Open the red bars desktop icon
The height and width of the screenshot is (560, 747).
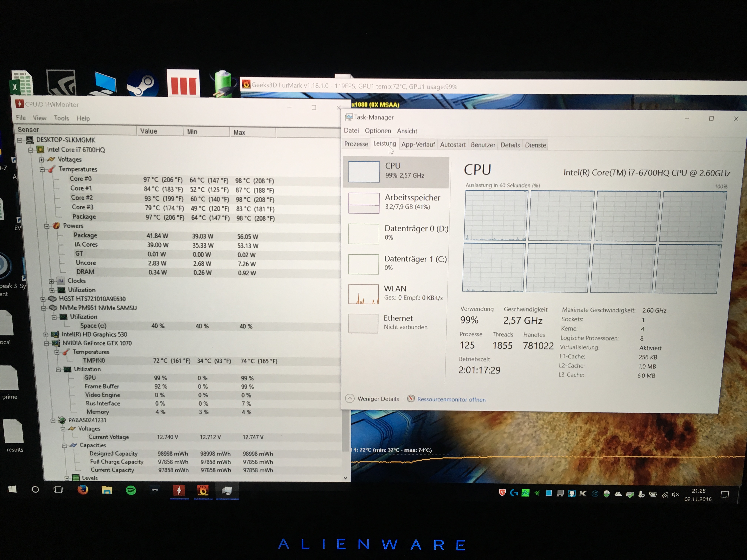click(183, 83)
